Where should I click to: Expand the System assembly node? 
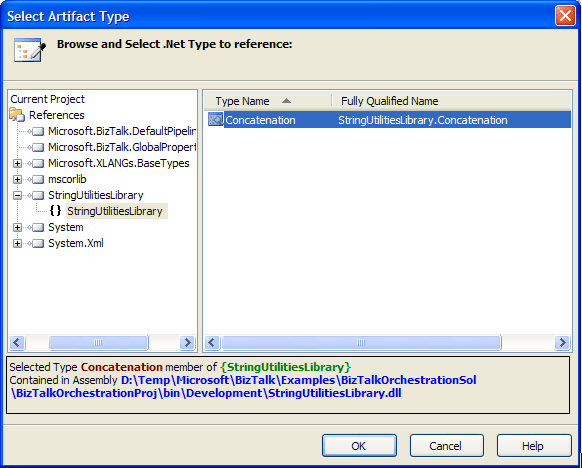(17, 227)
